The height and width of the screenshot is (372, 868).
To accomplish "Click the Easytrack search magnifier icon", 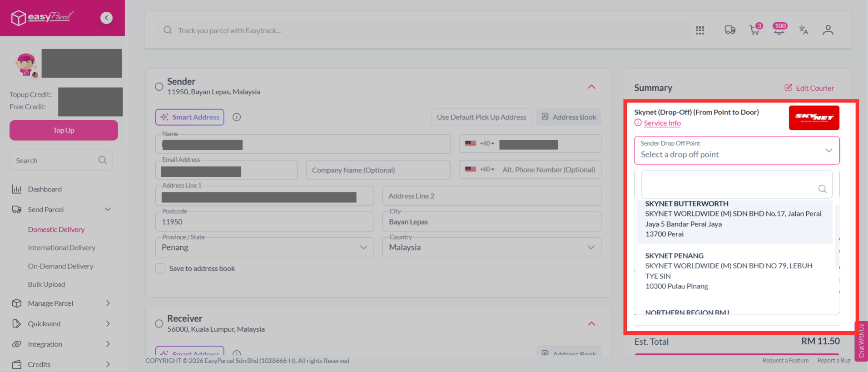I will tap(168, 30).
